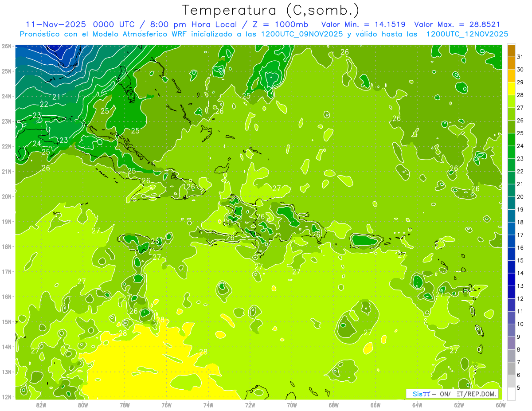This screenshot has height=411, width=532.
Task: Click the "70W" longitude axis label
Action: tap(292, 405)
